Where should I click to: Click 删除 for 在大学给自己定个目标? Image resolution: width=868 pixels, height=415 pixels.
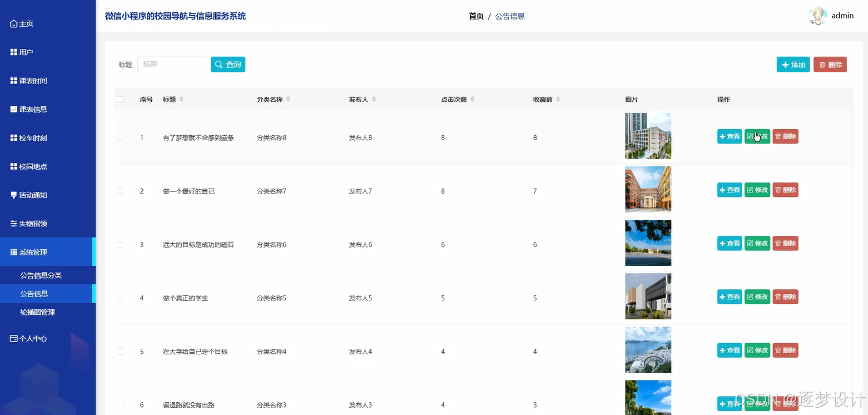click(785, 350)
